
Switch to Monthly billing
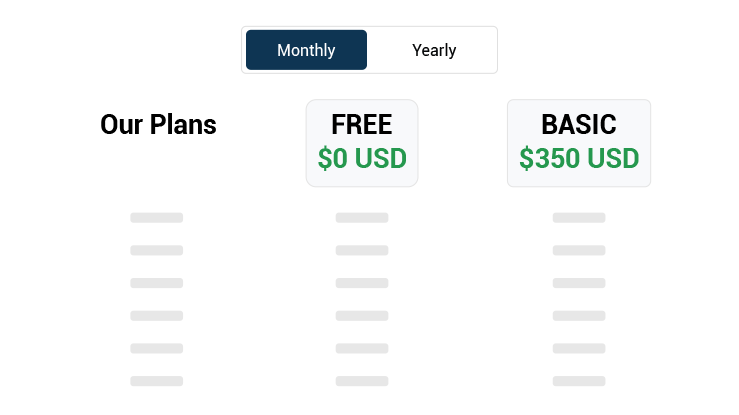pos(306,50)
